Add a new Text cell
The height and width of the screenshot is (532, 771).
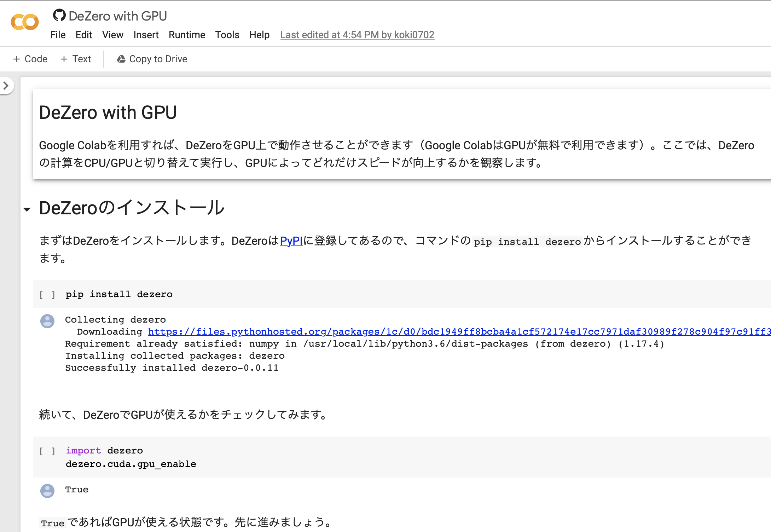coord(76,59)
